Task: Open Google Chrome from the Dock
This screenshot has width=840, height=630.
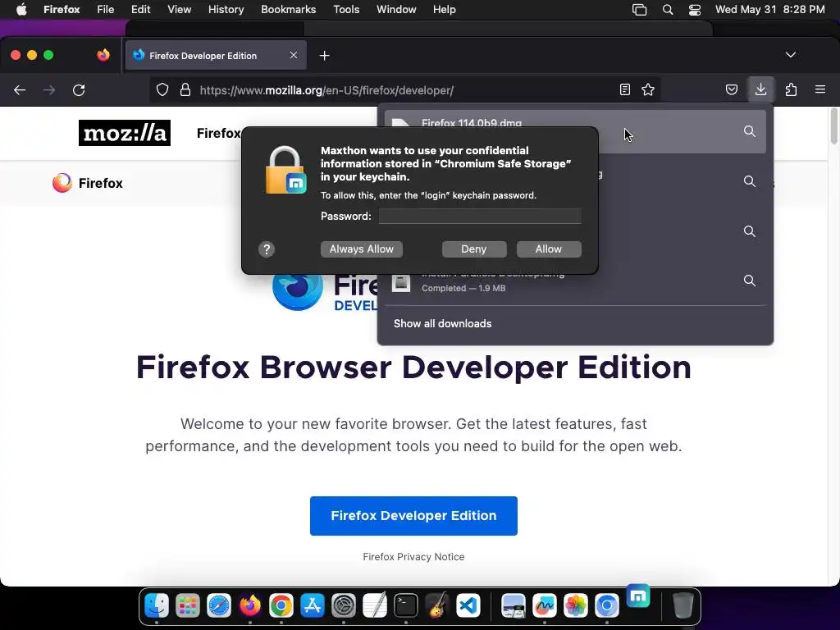Action: click(x=281, y=606)
